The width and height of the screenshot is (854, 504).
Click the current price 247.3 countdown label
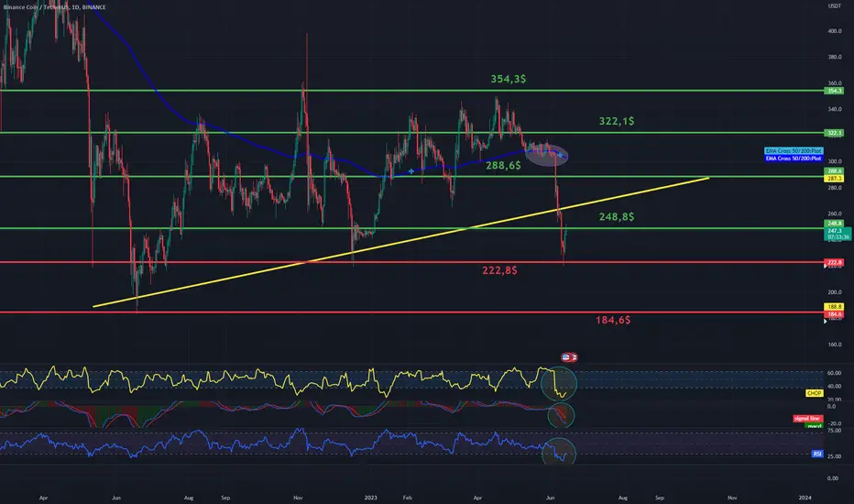[x=838, y=235]
